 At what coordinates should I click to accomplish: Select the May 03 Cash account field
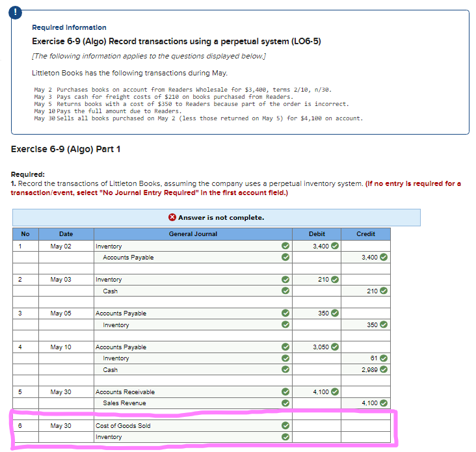pos(193,291)
